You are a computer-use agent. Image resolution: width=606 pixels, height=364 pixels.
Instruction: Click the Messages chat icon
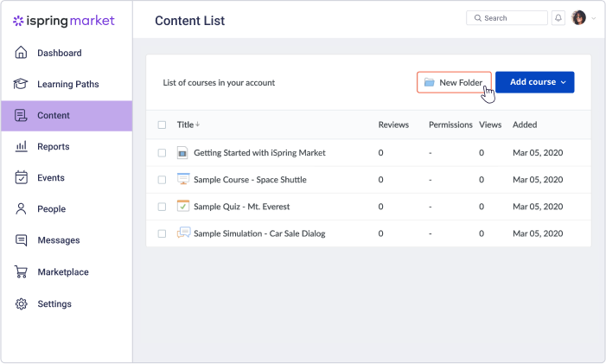pyautogui.click(x=22, y=240)
